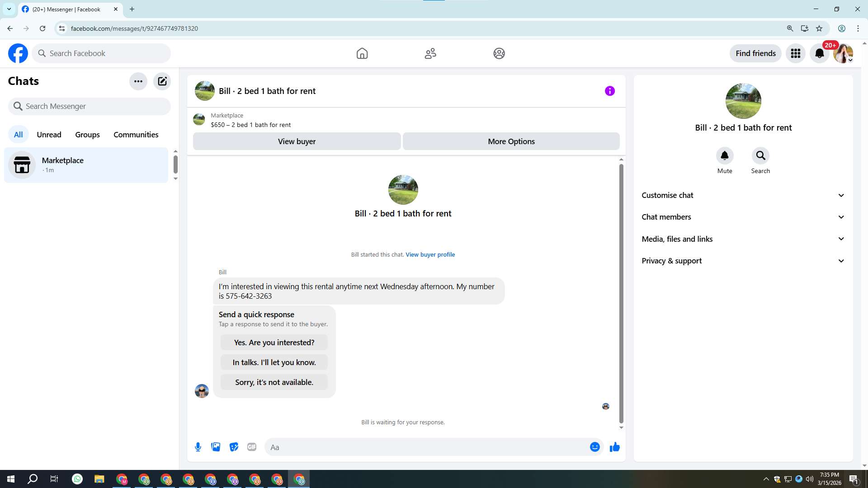The image size is (868, 488).
Task: Open the Windows notification center
Action: tap(854, 479)
